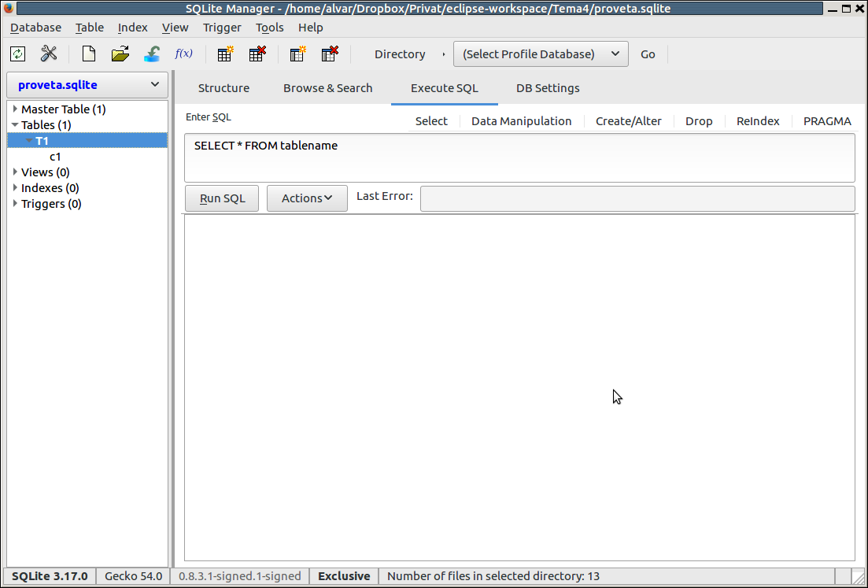Open the Trigger menu

click(x=222, y=28)
